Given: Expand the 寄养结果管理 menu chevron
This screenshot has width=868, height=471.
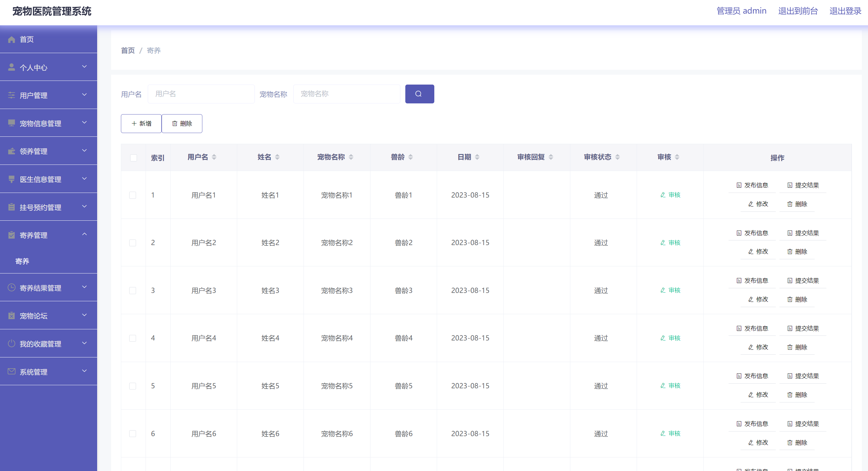Looking at the screenshot, I should pyautogui.click(x=85, y=287).
